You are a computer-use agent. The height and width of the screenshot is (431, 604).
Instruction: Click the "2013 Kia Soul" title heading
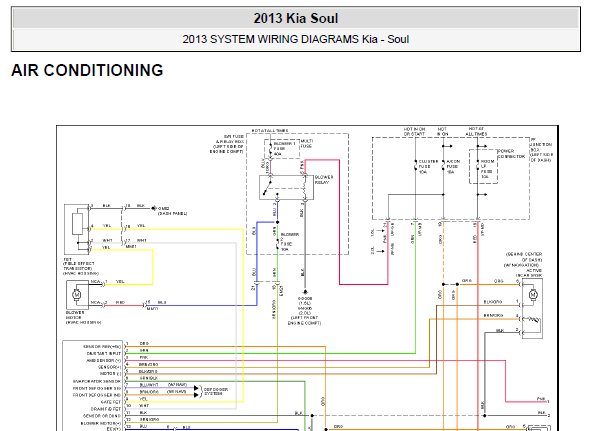click(x=295, y=18)
